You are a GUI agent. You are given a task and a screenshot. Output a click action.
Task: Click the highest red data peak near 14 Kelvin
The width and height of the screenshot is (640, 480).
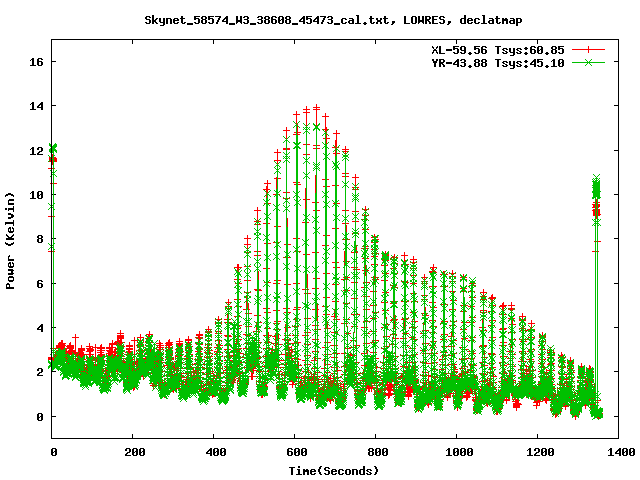[316, 108]
